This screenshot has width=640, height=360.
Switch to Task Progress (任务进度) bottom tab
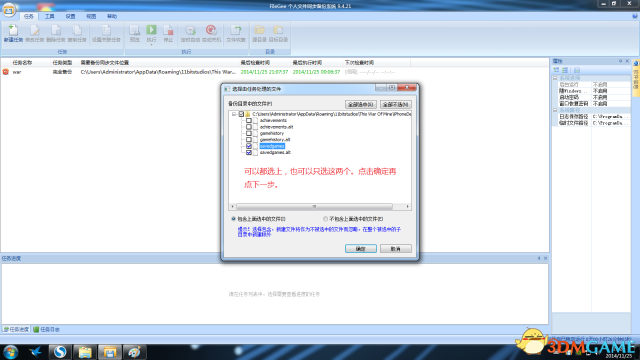(x=16, y=329)
